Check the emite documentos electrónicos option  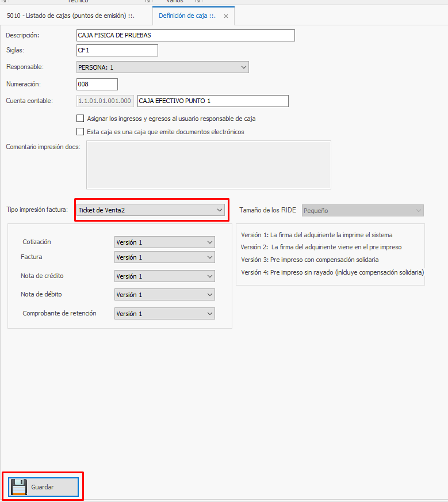[81, 132]
